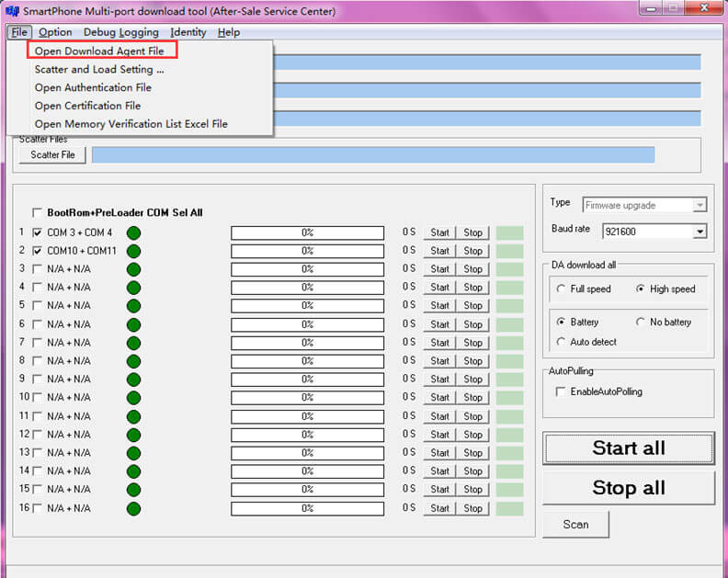Open the File menu
728x578 pixels.
19,32
